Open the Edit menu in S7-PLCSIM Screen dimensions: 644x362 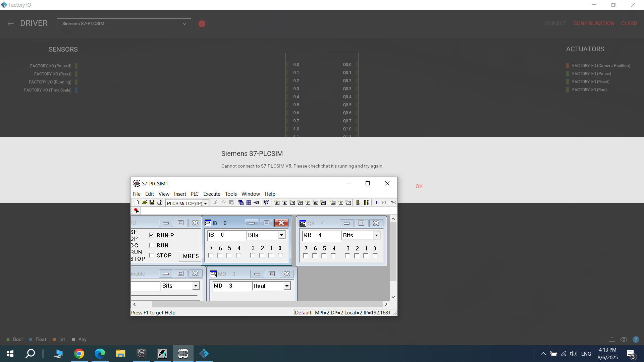pos(150,194)
